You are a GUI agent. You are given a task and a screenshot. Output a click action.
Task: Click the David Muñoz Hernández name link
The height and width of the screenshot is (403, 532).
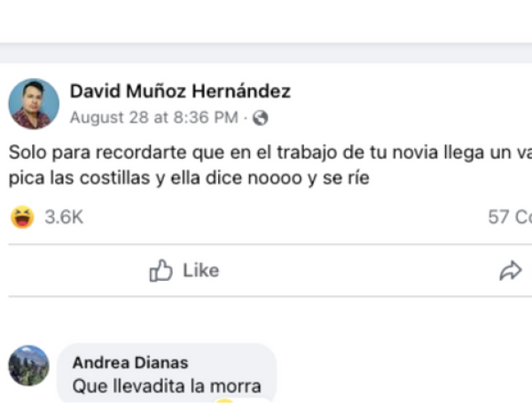tap(180, 91)
